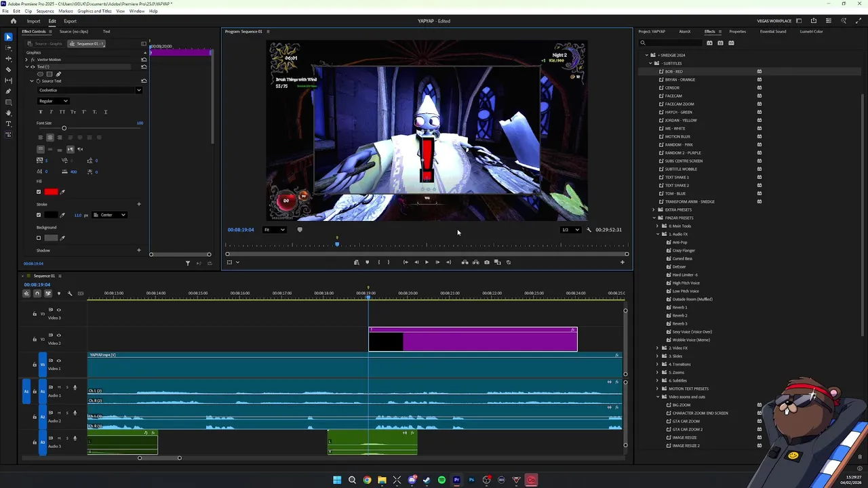This screenshot has height=488, width=868.
Task: Click the Play button in program monitor
Action: (427, 262)
